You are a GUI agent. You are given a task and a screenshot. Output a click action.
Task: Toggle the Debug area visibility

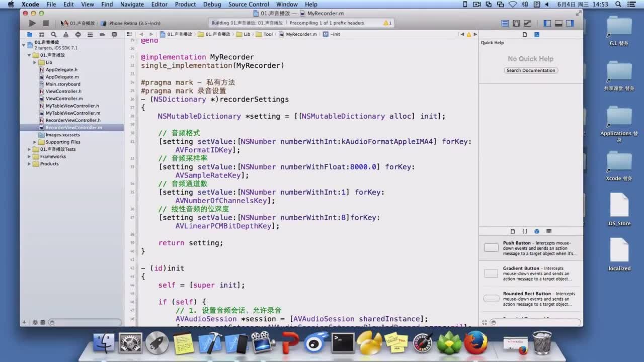click(558, 23)
